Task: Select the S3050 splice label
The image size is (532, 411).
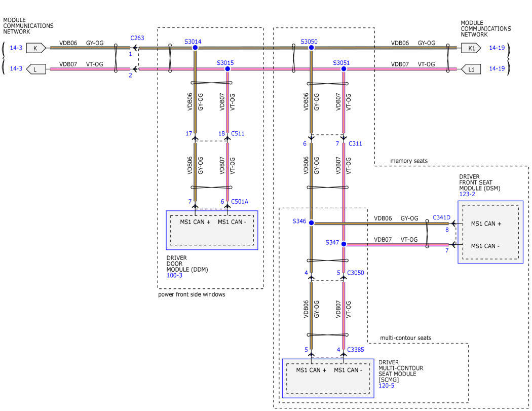Action: (309, 41)
